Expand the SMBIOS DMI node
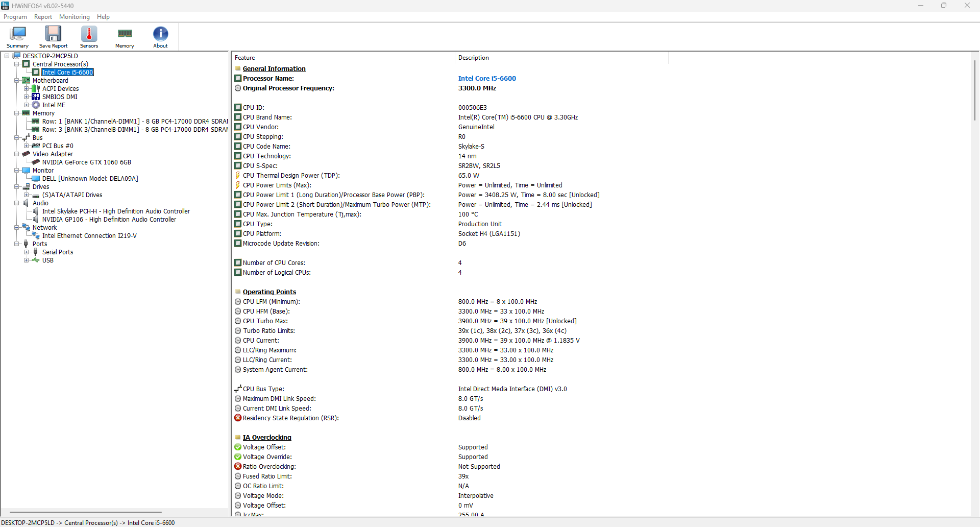This screenshot has height=527, width=980. (x=27, y=97)
